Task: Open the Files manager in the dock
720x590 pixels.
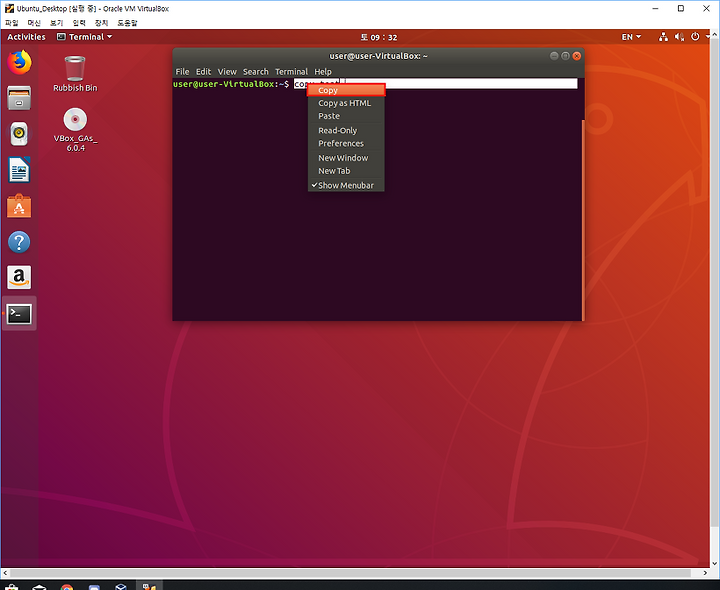Action: (19, 98)
